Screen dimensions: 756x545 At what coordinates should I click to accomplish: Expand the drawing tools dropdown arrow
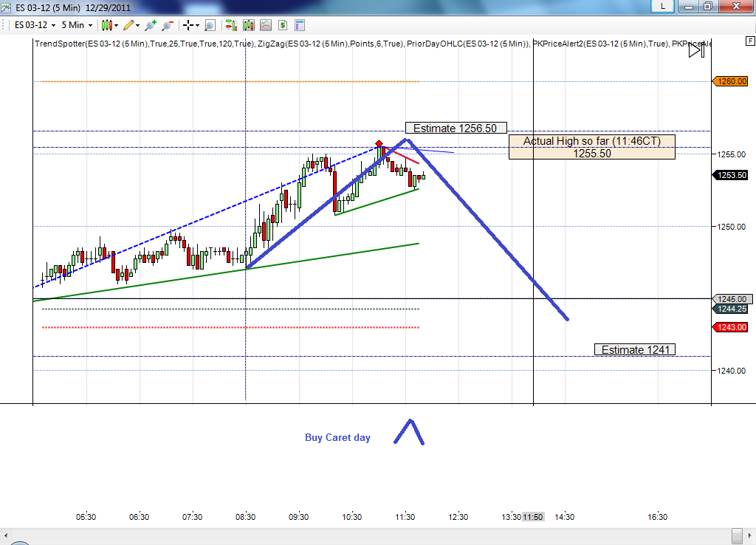point(138,26)
